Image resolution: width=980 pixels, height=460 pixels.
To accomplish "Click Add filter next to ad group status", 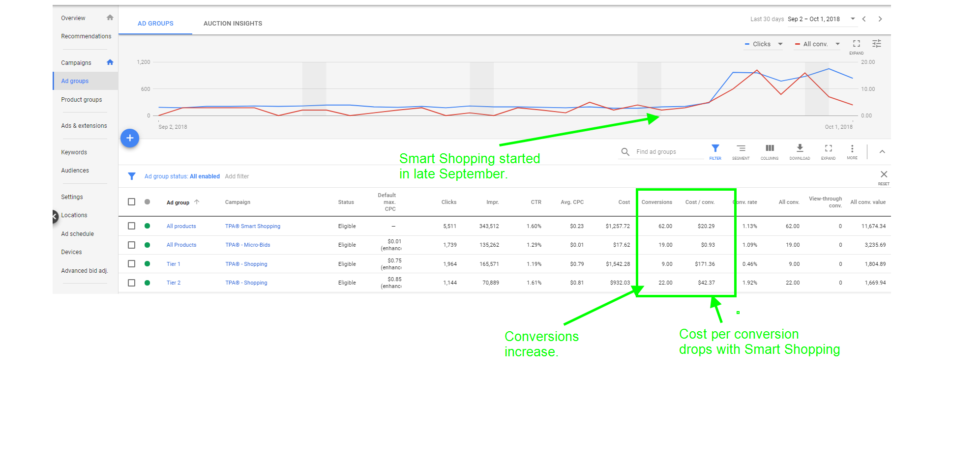I will pyautogui.click(x=237, y=176).
